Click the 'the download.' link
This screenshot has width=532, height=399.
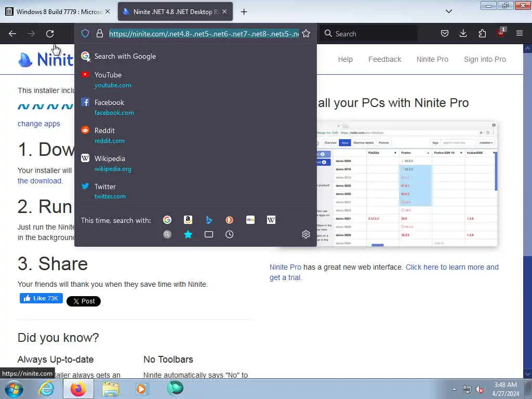[40, 181]
